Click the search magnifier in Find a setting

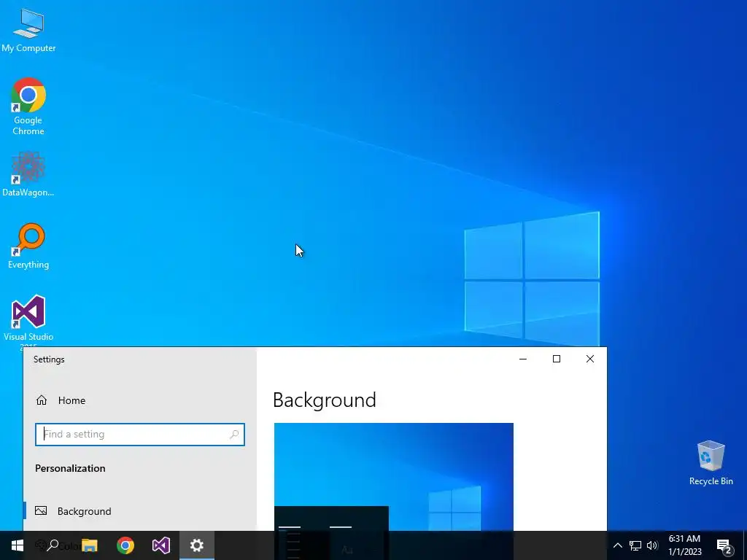pos(234,435)
